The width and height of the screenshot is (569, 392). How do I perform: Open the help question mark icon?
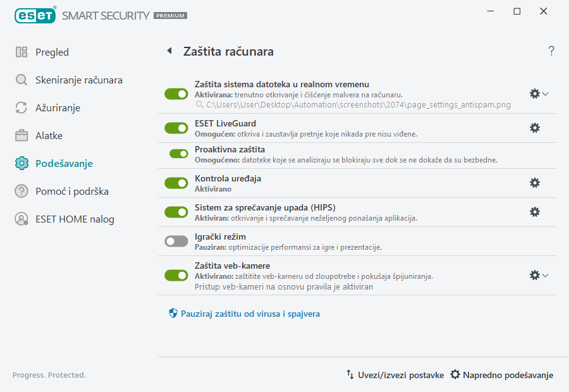[x=551, y=51]
